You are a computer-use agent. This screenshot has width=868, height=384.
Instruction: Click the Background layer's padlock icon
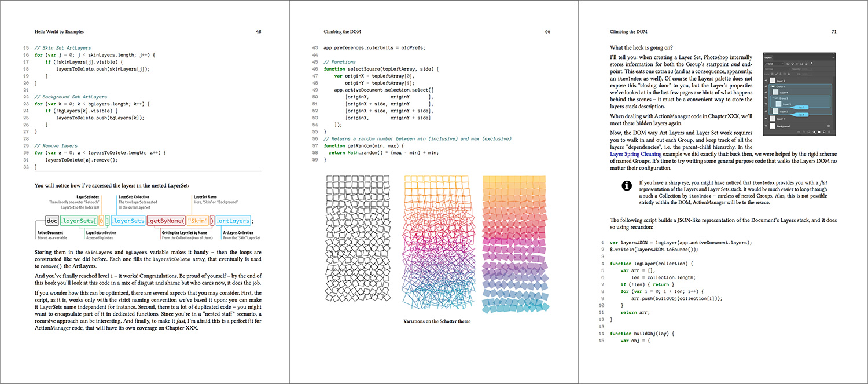[829, 126]
